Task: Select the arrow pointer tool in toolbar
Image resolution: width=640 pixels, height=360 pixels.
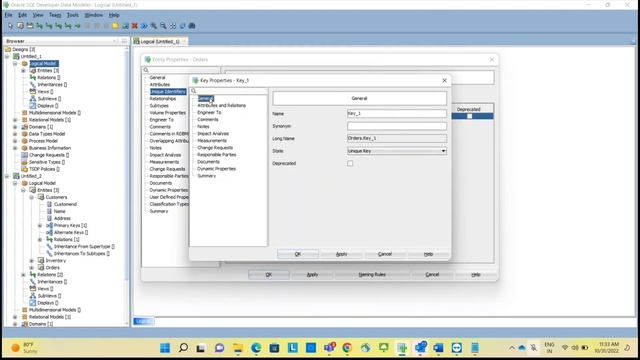Action: (x=10, y=26)
